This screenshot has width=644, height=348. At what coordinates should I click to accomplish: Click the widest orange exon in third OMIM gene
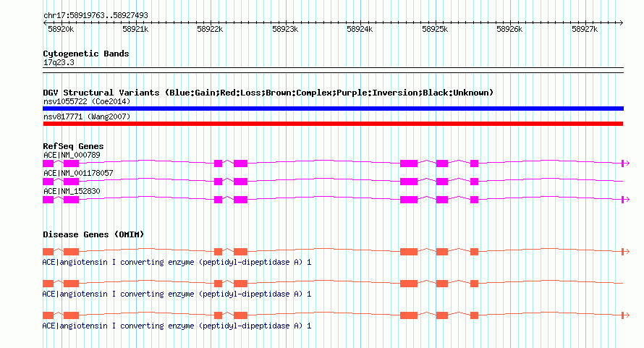tap(409, 315)
